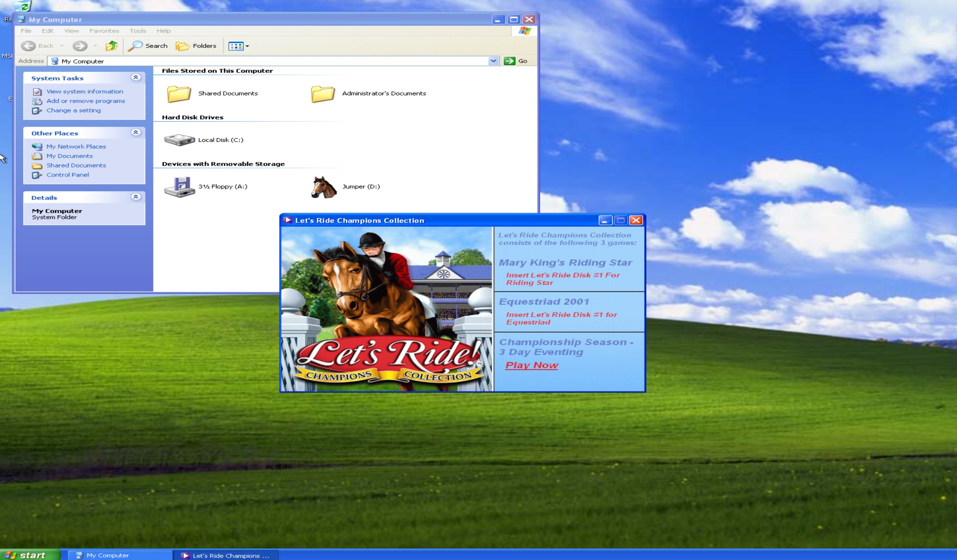Minimize the Let's Ride Champions Collection window
957x560 pixels.
coord(605,220)
